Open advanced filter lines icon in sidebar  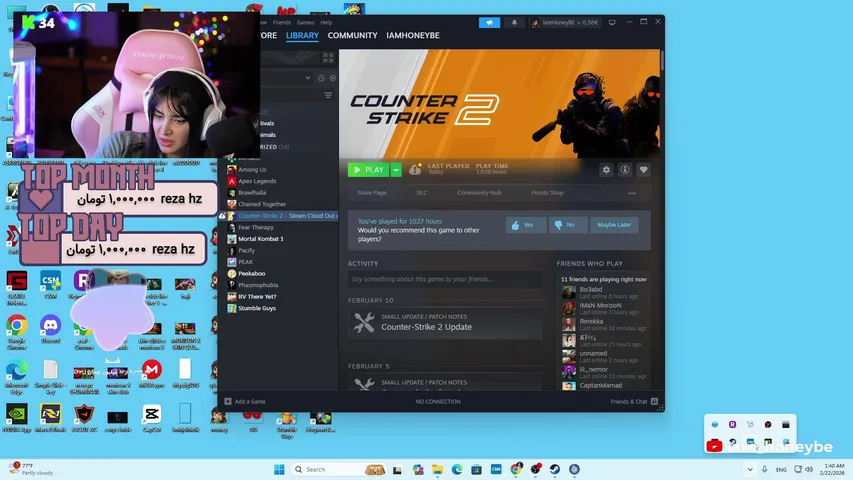[x=328, y=95]
